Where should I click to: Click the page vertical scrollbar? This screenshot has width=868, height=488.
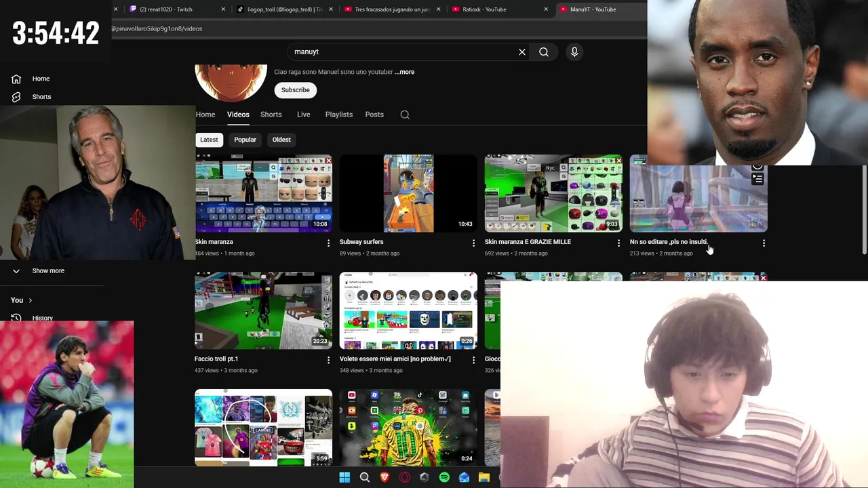coord(864,210)
